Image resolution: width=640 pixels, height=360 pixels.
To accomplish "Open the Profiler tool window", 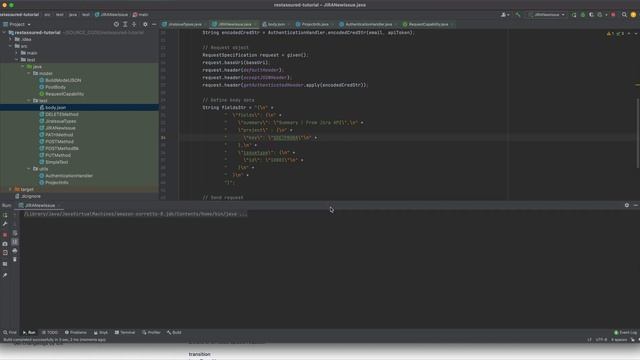I will point(151,333).
